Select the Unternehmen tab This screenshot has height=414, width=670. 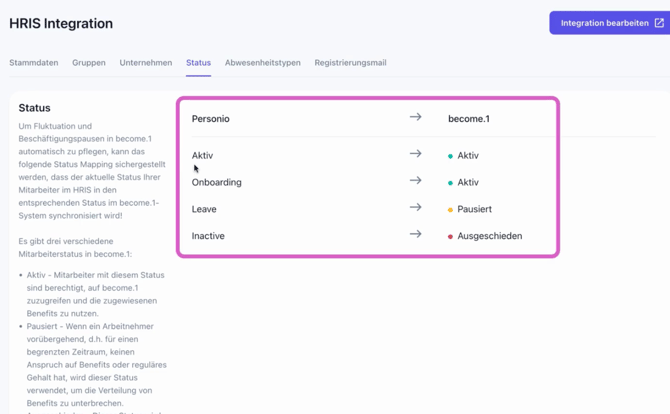pos(146,62)
